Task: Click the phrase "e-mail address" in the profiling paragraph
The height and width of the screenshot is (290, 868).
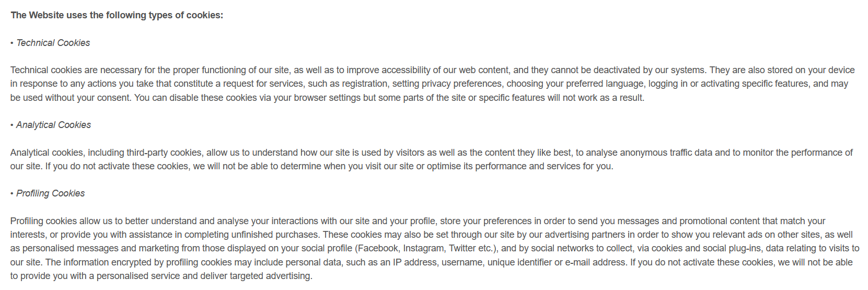Action: pos(596,262)
